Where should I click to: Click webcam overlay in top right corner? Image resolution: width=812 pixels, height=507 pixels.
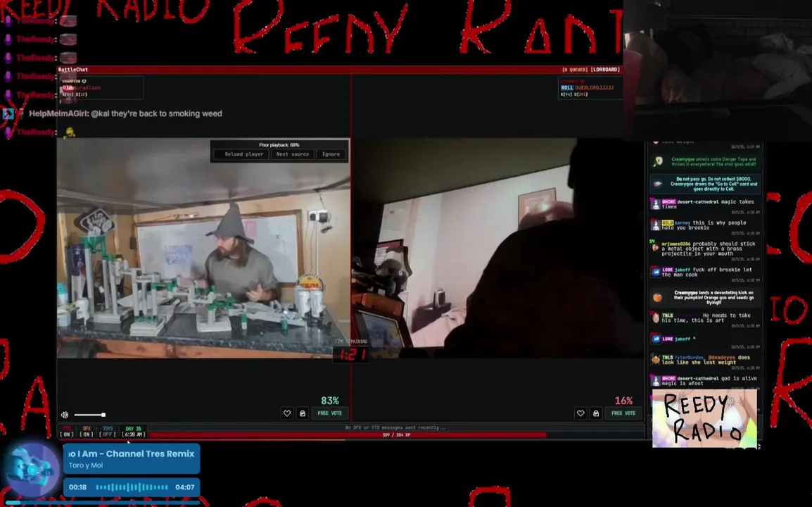click(x=717, y=70)
